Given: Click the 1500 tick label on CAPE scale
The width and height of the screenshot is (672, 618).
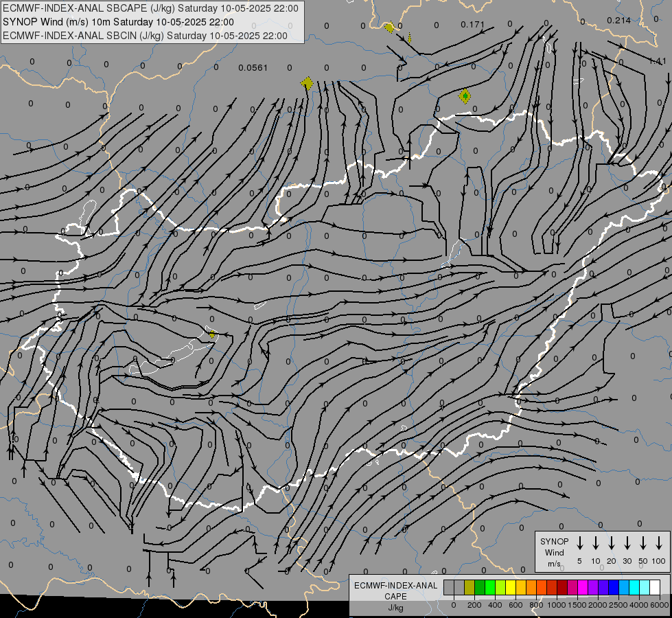Looking at the screenshot, I should 577,605.
